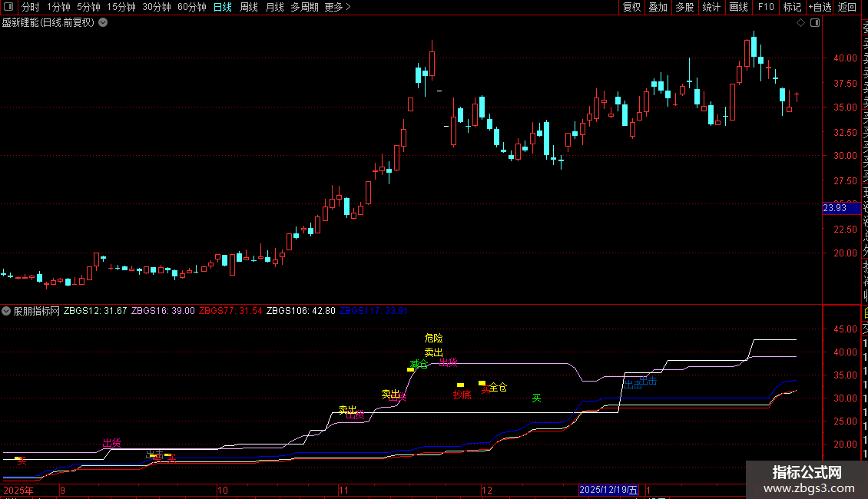868x499 pixels.
Task: Click the 23.93 price marker on axis
Action: coord(841,208)
